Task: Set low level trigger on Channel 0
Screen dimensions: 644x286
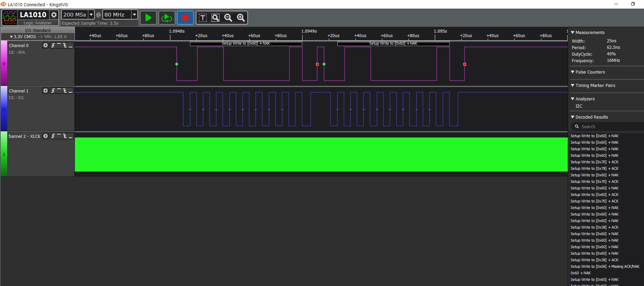Action: 70,45
